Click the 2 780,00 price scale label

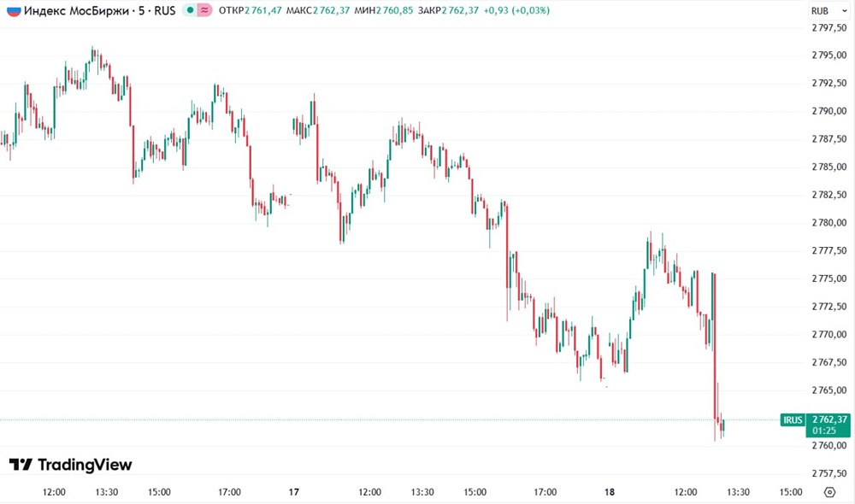coord(828,223)
